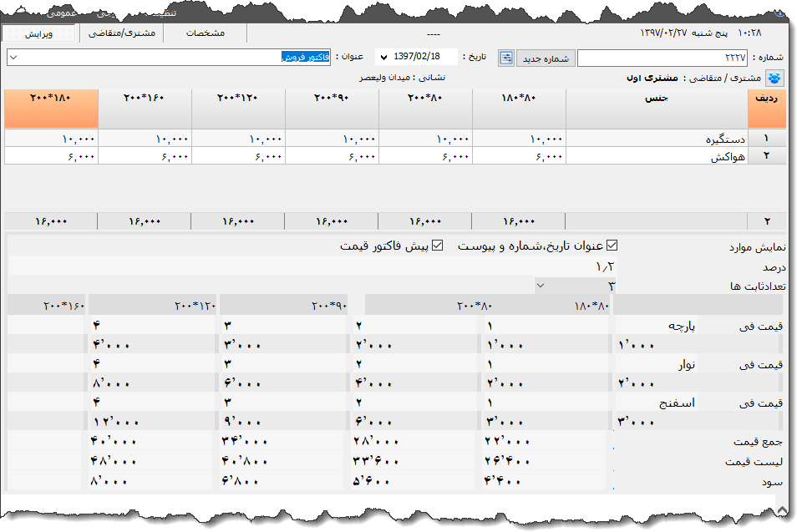Click the collapse chevron at the bottom-right corner
Image resolution: width=797 pixels, height=532 pixels.
pos(781,509)
